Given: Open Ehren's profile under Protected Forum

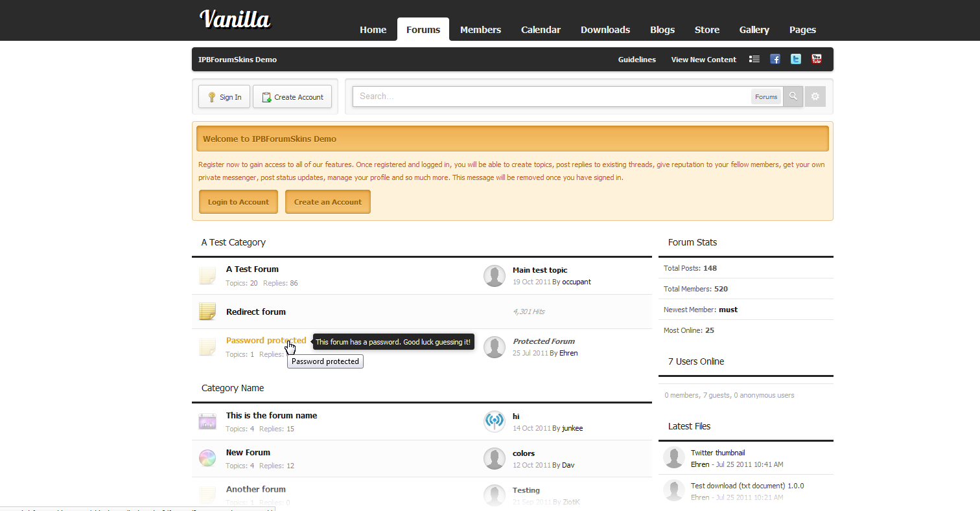Looking at the screenshot, I should [x=568, y=353].
